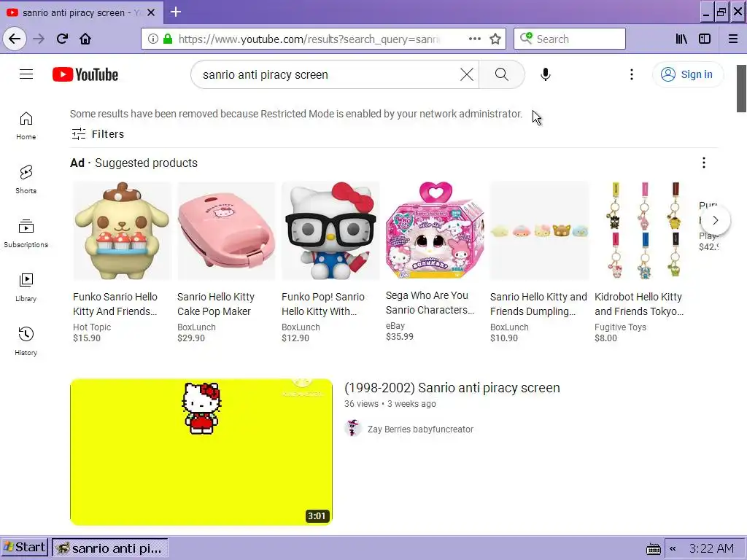Open the page actions three-dot menu
This screenshot has width=747, height=560.
(474, 39)
